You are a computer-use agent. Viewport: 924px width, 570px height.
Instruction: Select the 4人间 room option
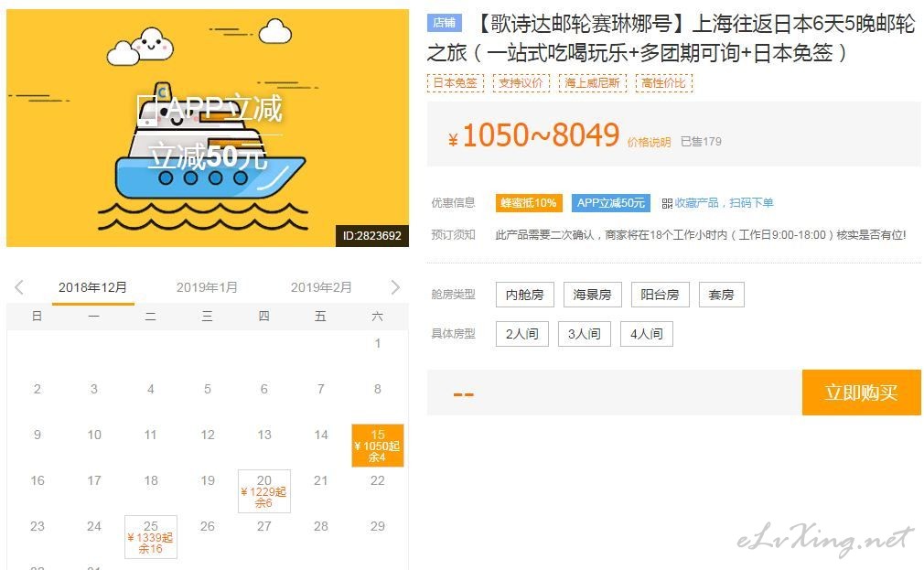coord(647,334)
